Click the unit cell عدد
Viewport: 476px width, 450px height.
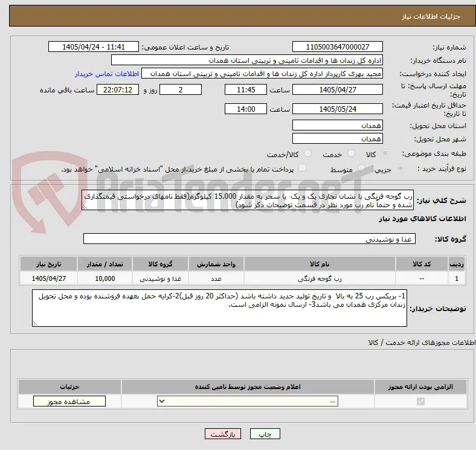[x=216, y=278]
